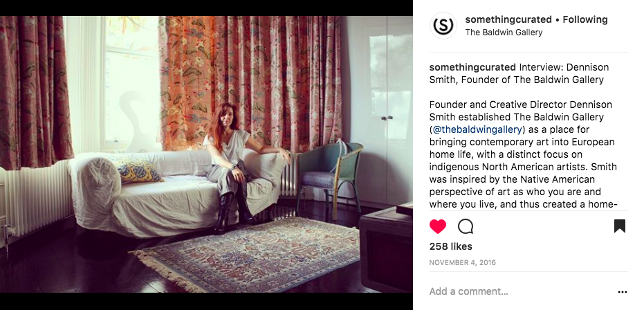The width and height of the screenshot is (644, 310).
Task: Click the Following button in the header
Action: coord(585,19)
